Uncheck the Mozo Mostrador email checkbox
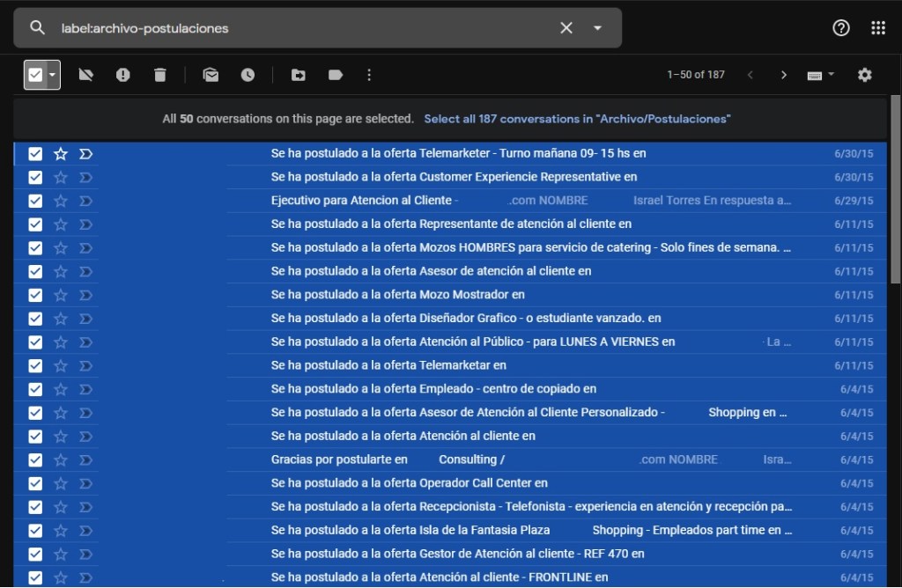The image size is (902, 588). click(35, 295)
